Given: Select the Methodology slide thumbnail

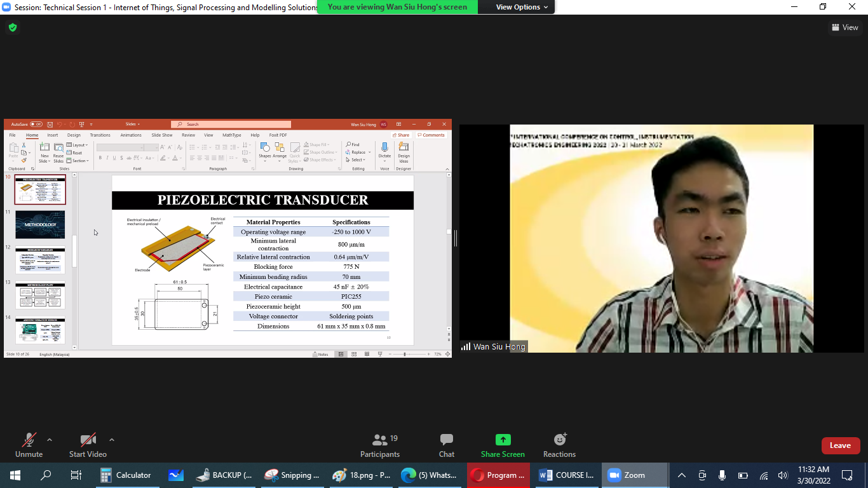Looking at the screenshot, I should coord(40,225).
